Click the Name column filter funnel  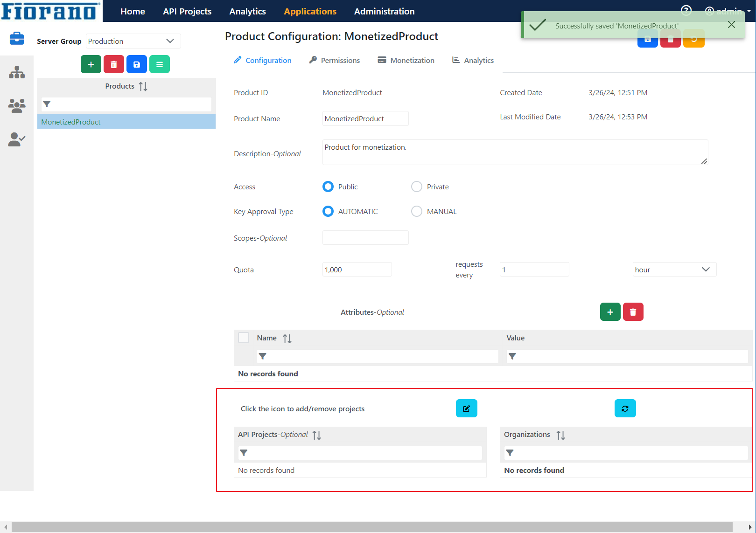pos(263,356)
